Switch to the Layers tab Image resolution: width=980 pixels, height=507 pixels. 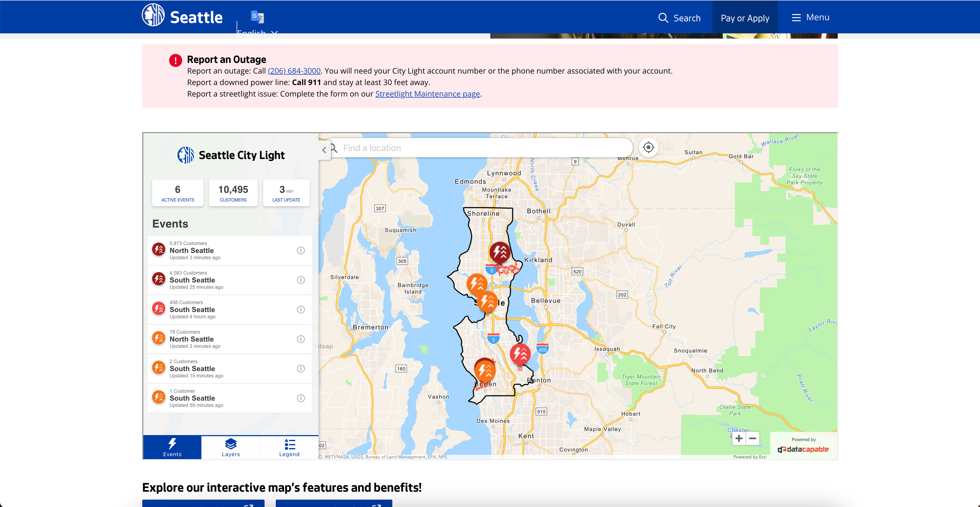pos(231,447)
